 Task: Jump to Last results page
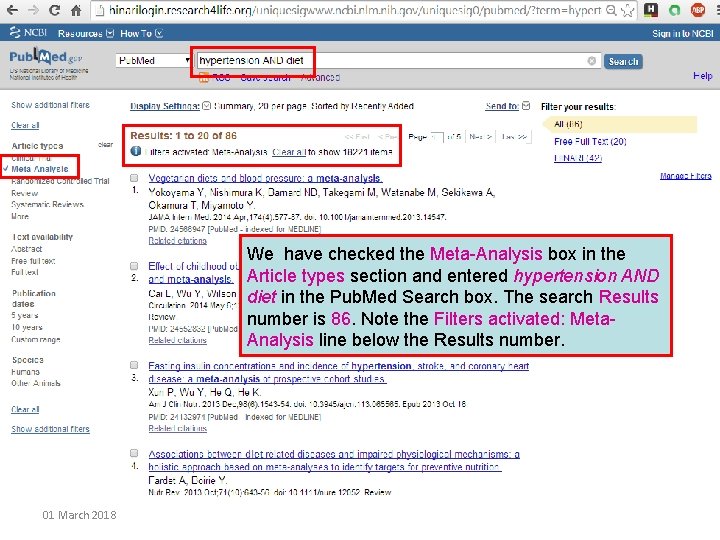tap(514, 137)
